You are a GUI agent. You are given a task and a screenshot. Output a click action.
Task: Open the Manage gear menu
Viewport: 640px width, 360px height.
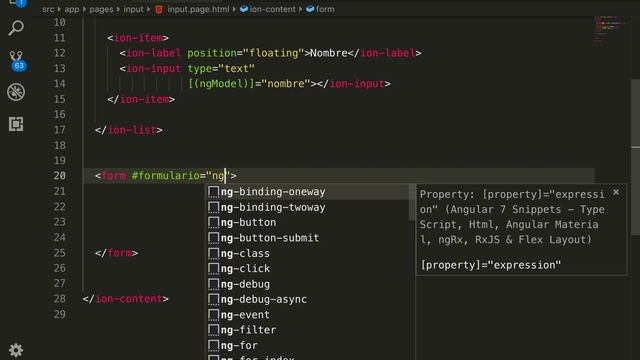click(x=16, y=350)
